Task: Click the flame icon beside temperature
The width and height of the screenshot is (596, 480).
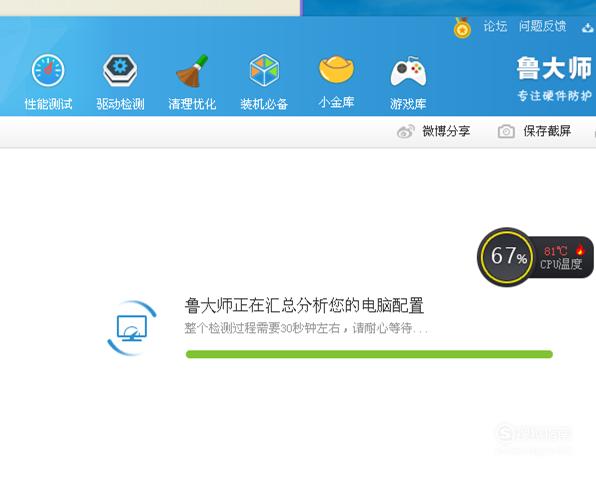Action: [x=580, y=250]
